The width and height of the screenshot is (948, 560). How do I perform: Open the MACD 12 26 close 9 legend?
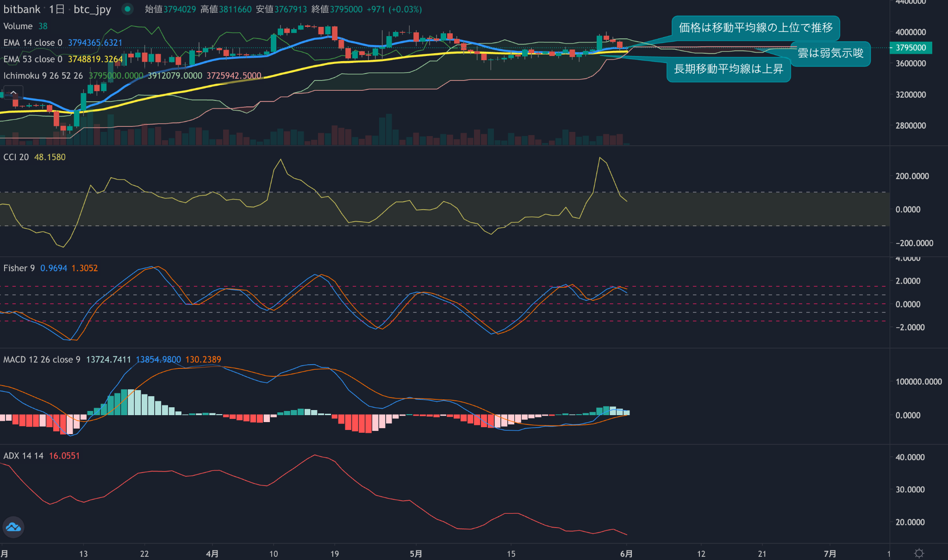42,360
